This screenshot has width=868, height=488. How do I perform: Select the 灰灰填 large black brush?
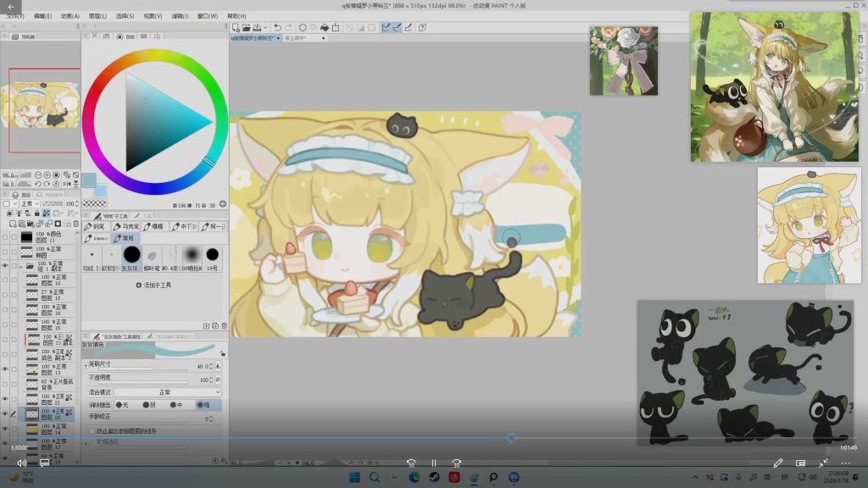pos(131,258)
